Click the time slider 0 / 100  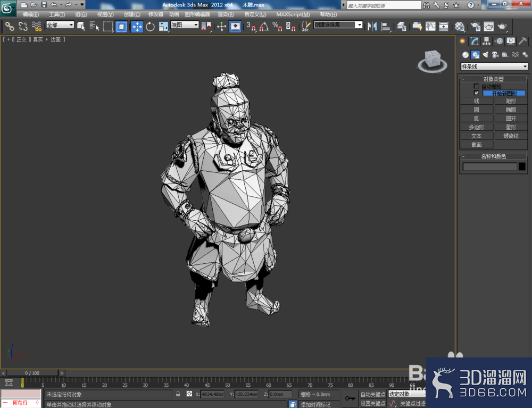(32, 373)
